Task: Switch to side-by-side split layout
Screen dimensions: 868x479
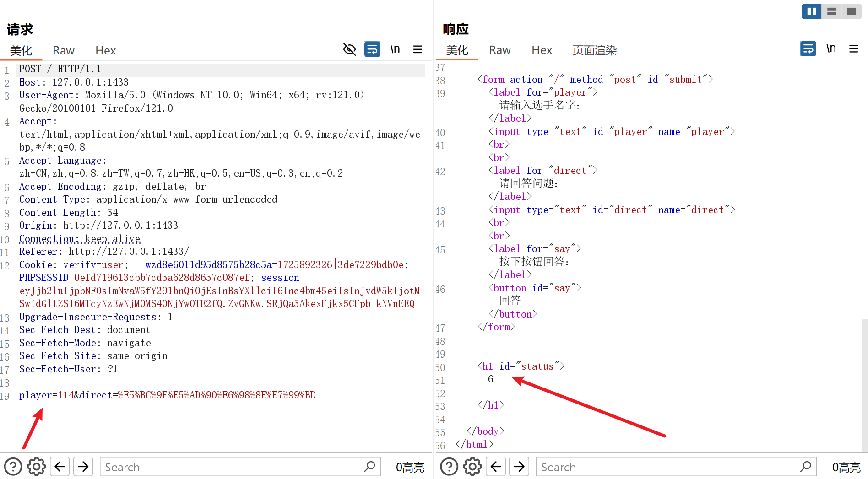Action: point(811,11)
